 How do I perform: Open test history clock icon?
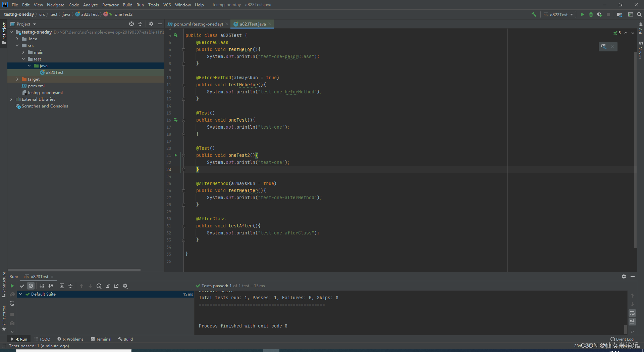(x=99, y=286)
